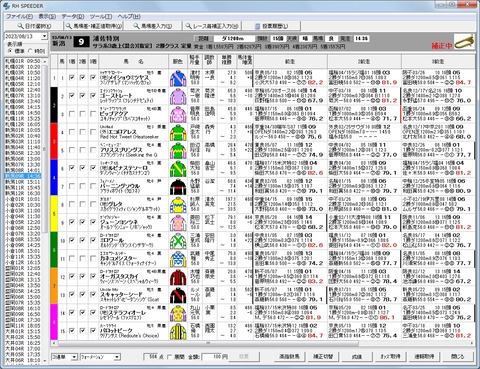The height and width of the screenshot is (369, 480).
Task: Open the 表示(S) menu
Action: [47, 16]
